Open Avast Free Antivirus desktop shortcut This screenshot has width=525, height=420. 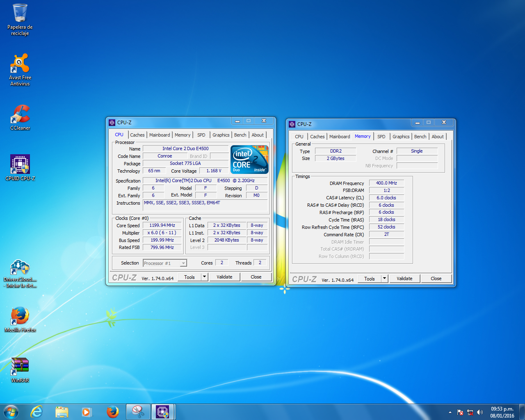pos(20,69)
